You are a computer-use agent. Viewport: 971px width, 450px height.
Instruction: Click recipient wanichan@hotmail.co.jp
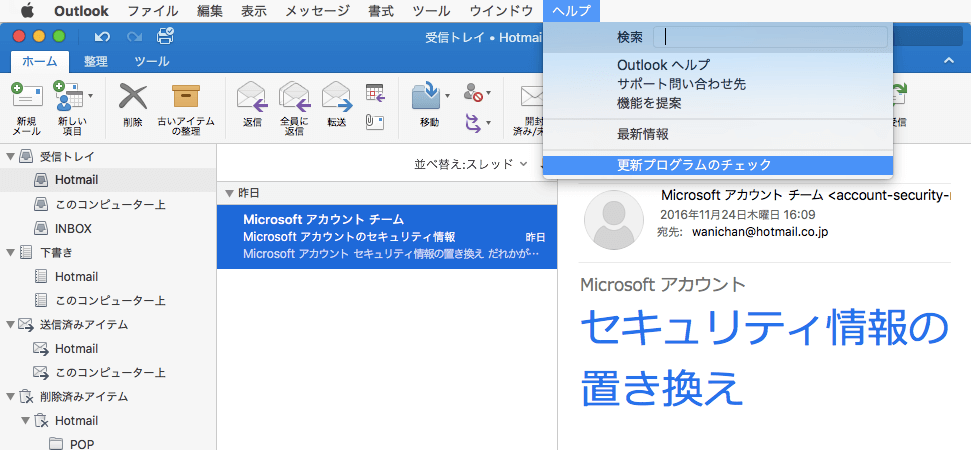(x=760, y=232)
